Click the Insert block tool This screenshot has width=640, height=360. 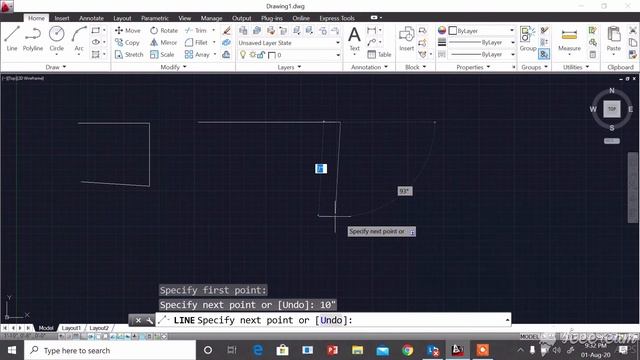407,39
